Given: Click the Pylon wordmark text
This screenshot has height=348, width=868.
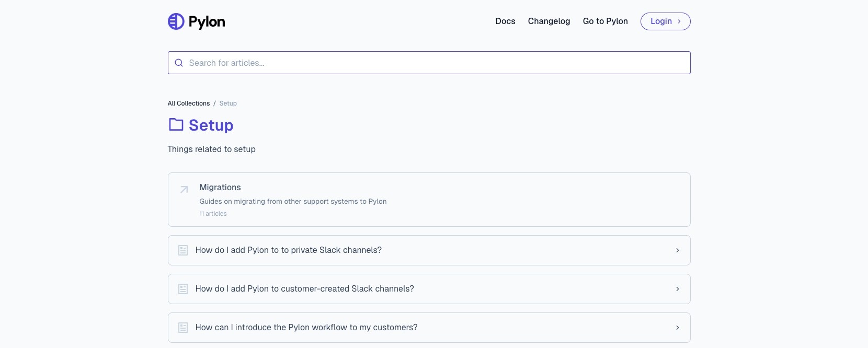Looking at the screenshot, I should click(207, 22).
